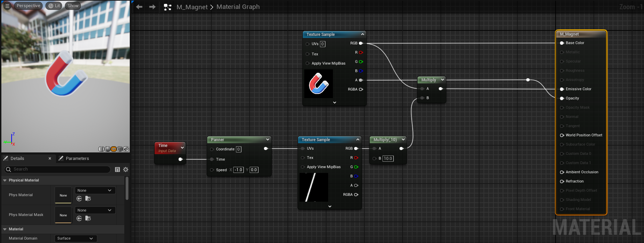
Task: Click the Opacity input pin on M_Magnet
Action: click(562, 98)
